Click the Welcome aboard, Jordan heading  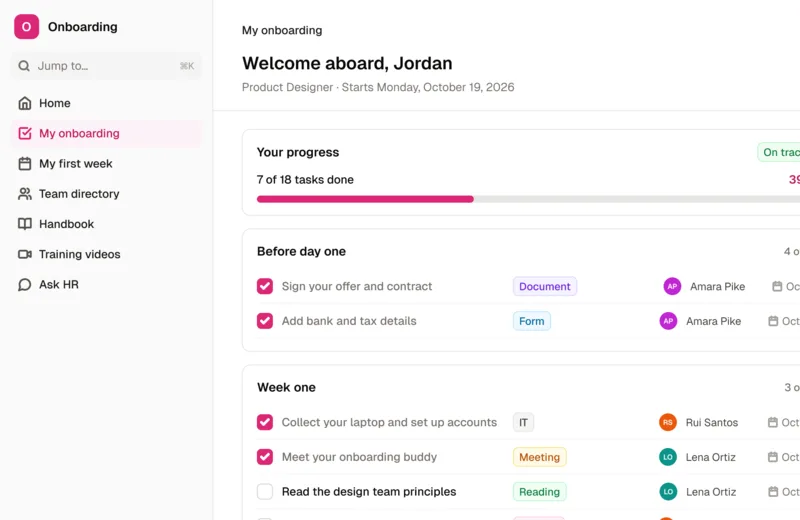pyautogui.click(x=347, y=63)
